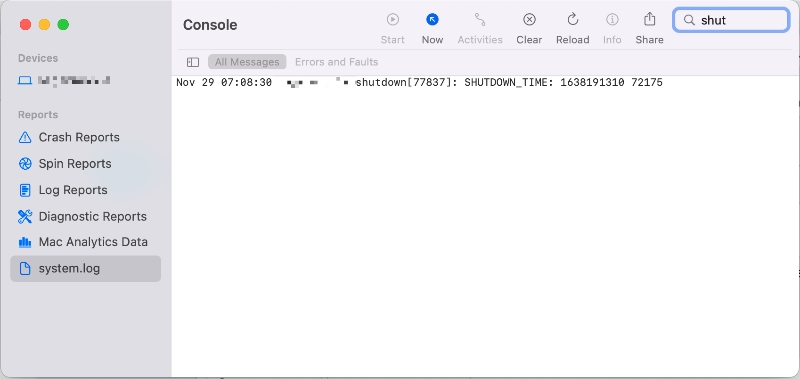Click the Diagnostic Reports tools icon

point(24,217)
